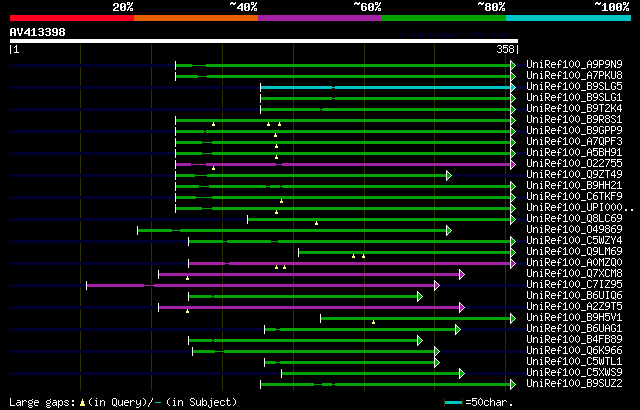Select the UniRef100_O22755 label
The image size is (640, 410).
[574, 164]
